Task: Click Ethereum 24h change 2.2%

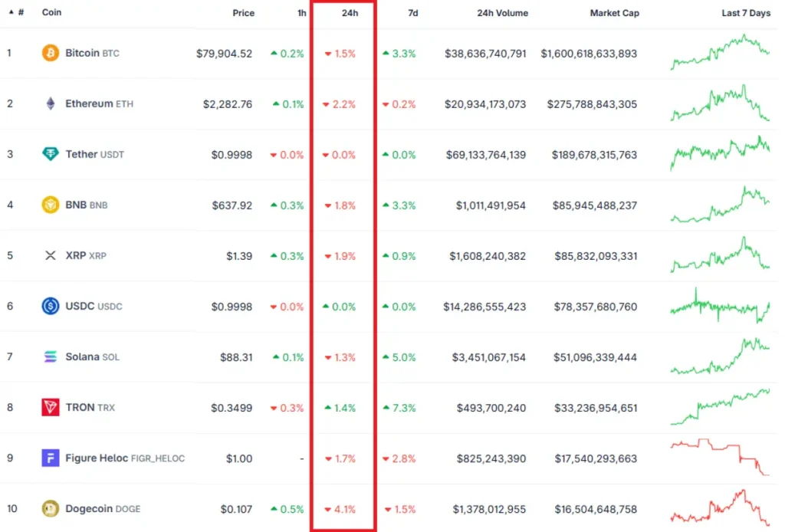Action: point(339,104)
